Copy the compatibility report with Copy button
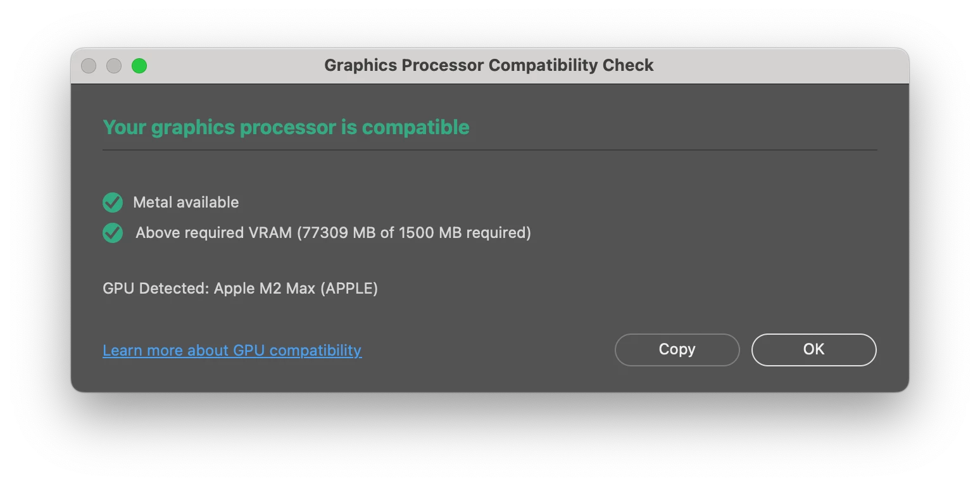Screen dimensions: 980x486 coord(677,349)
